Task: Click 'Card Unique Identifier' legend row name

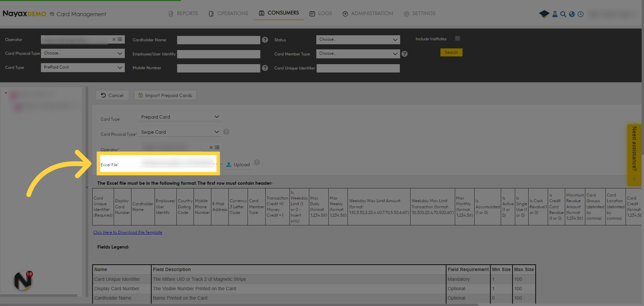Action: coord(117,279)
